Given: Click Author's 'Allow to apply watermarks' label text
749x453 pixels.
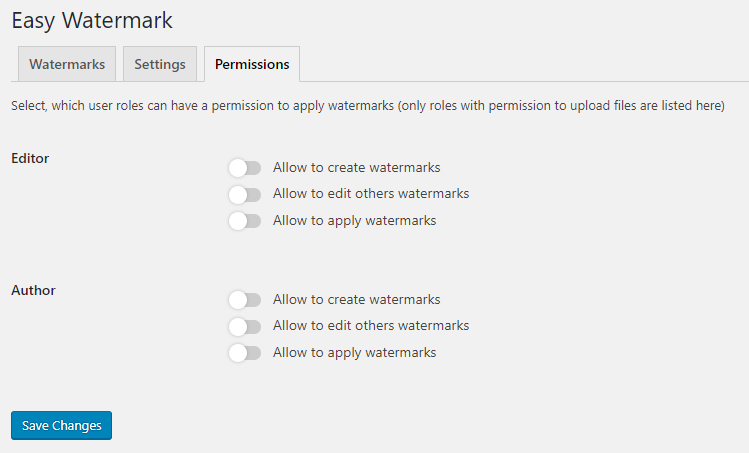Looking at the screenshot, I should click(x=354, y=353).
